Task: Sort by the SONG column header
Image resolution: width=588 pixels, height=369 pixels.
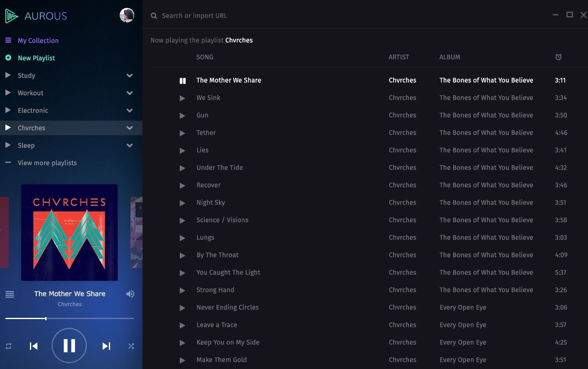Action: tap(205, 57)
